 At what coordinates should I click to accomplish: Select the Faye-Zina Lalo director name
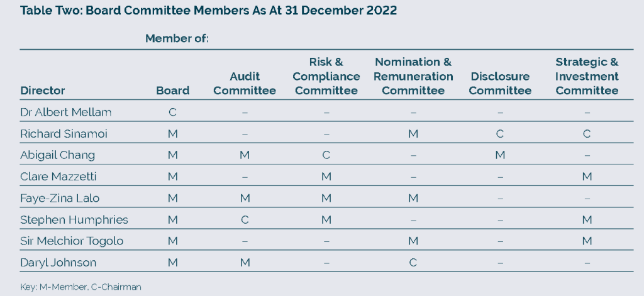[x=60, y=199]
